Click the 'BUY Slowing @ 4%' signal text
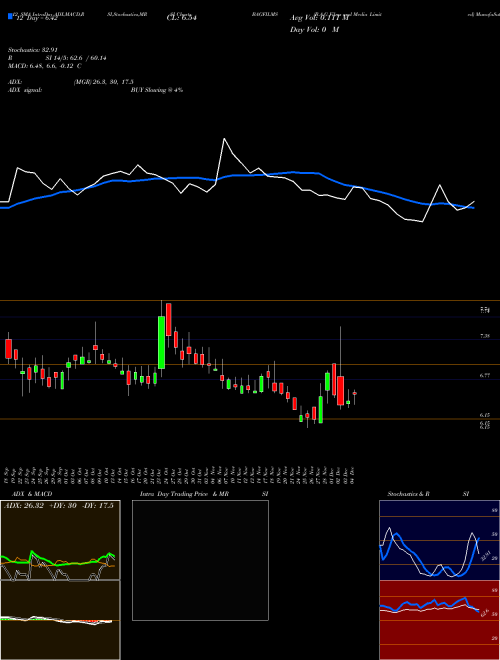This screenshot has width=500, height=660. tap(157, 90)
